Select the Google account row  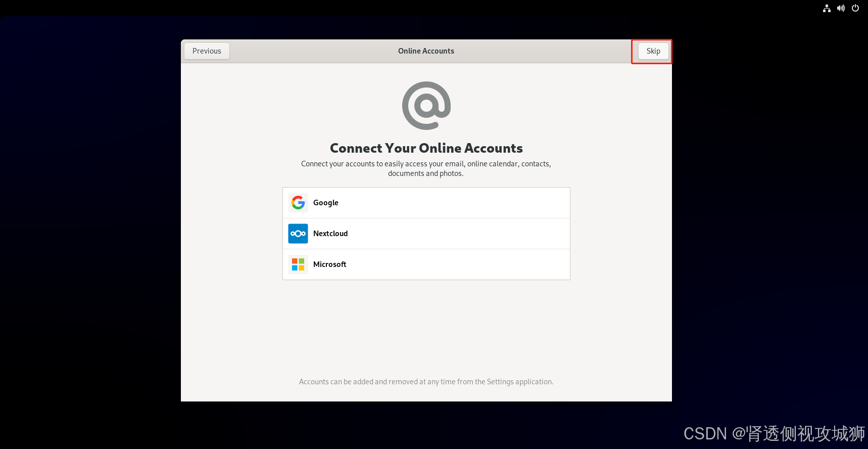point(426,203)
